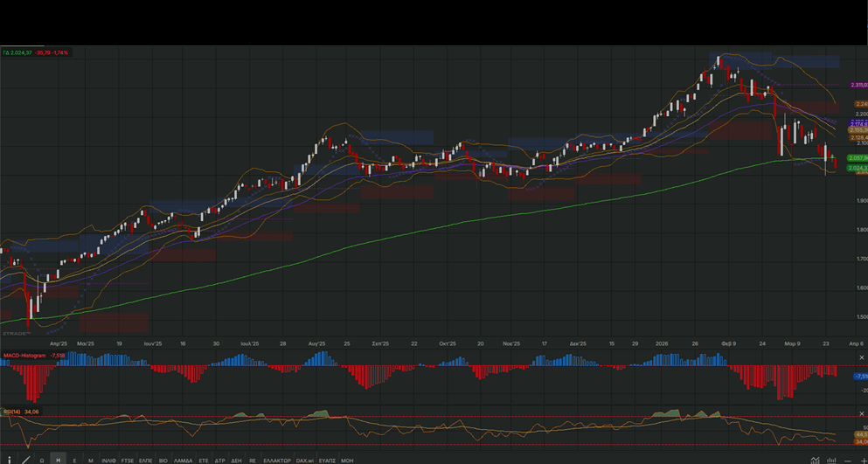
Task: Click the Μαϊ'25 date label
Action: [86, 343]
